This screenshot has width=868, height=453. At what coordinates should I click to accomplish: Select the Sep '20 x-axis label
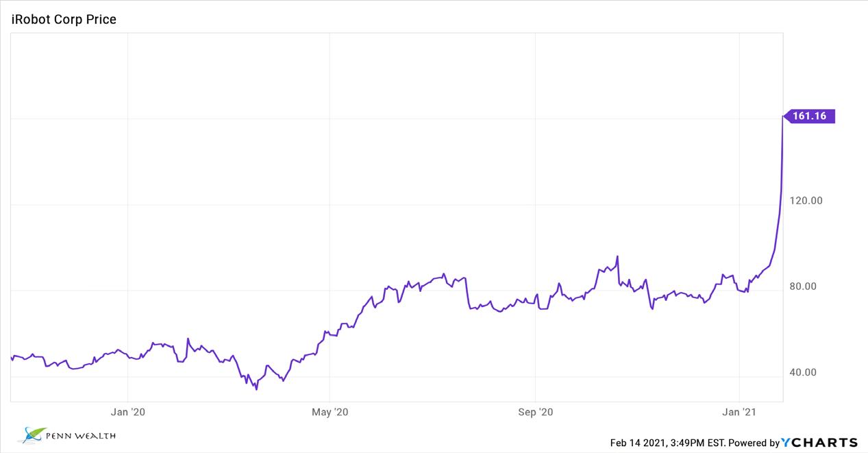[535, 412]
